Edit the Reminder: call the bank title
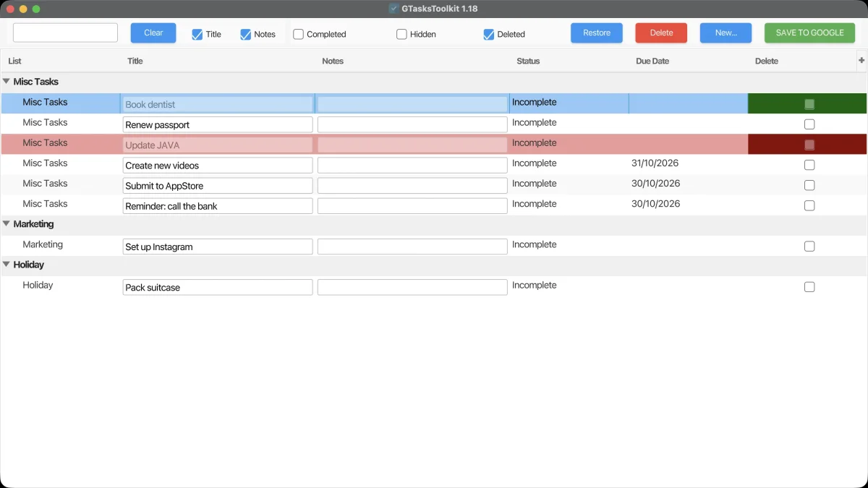The image size is (868, 488). (218, 206)
